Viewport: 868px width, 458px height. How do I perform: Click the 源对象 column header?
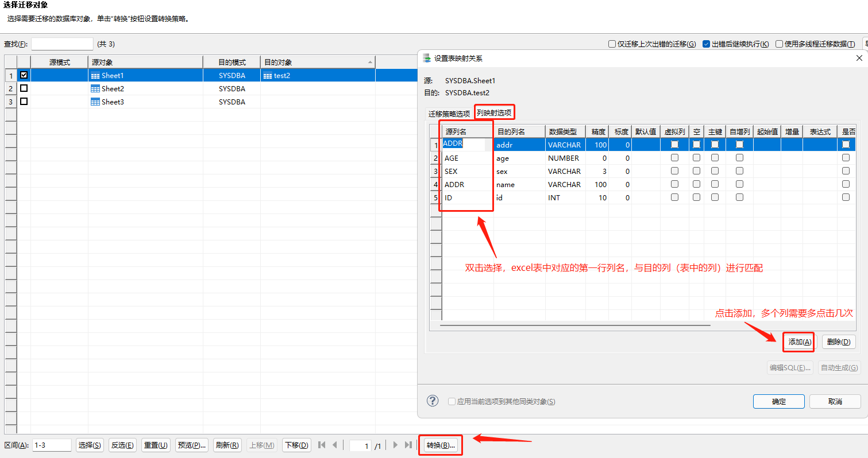pos(145,62)
